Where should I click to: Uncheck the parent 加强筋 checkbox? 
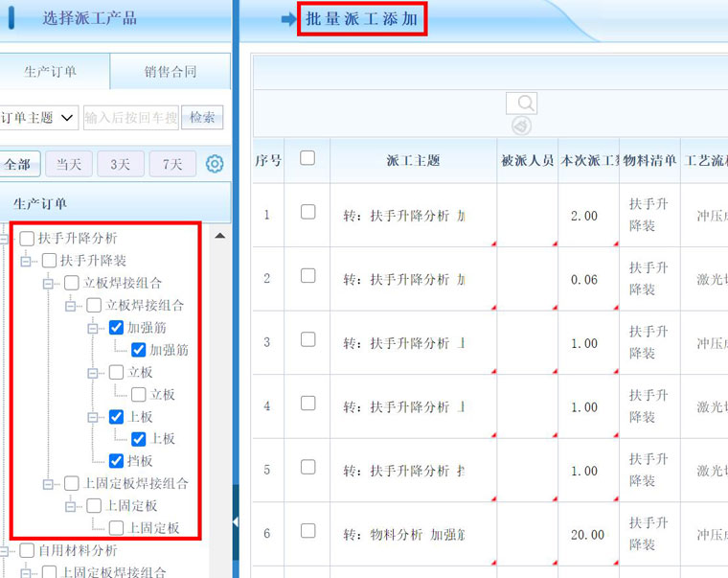117,328
